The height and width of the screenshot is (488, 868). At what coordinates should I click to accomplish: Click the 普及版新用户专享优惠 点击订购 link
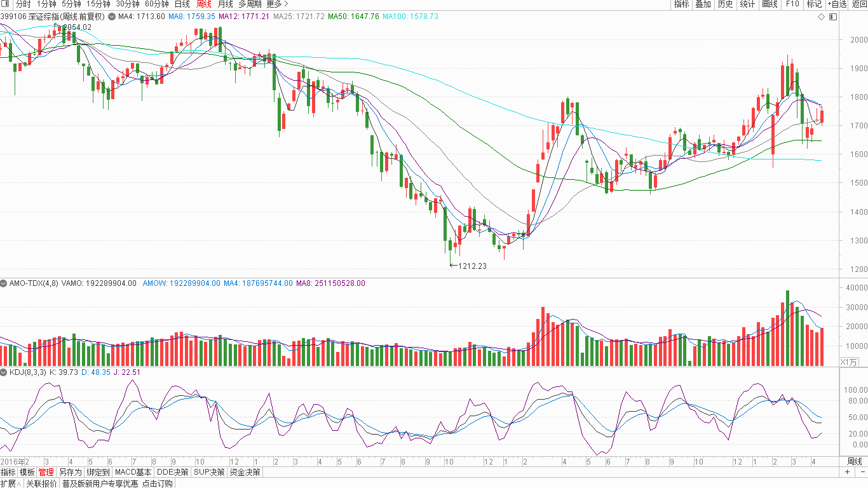117,484
